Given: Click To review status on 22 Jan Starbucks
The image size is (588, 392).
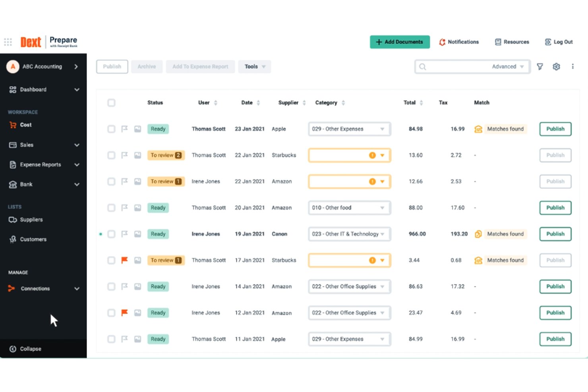Looking at the screenshot, I should coord(166,155).
